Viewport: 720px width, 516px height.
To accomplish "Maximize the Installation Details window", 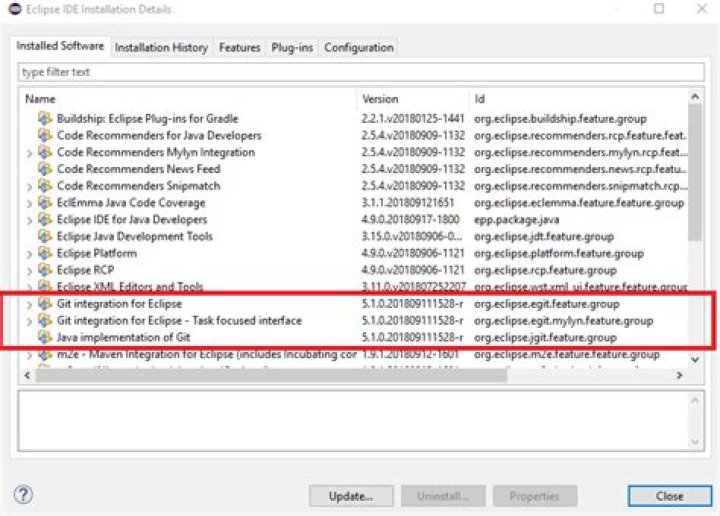I will tap(659, 8).
